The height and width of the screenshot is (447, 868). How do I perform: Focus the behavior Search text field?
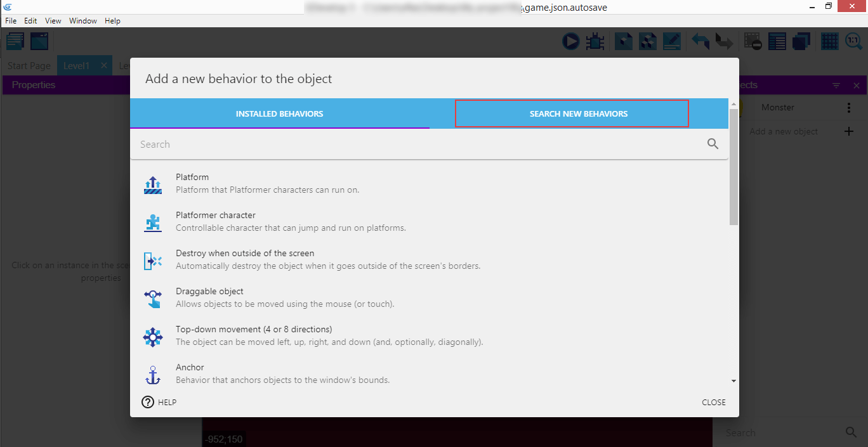tap(419, 145)
